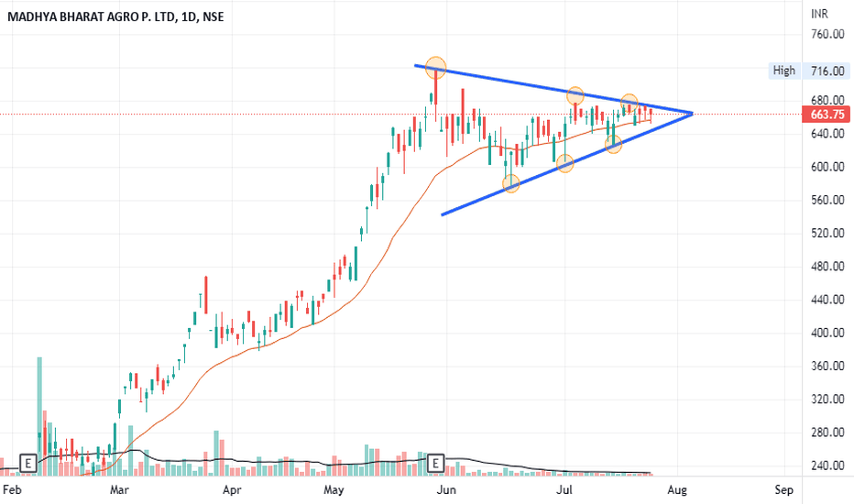Click the 480.00 price axis label
Screen dimensions: 854x504
[827, 267]
